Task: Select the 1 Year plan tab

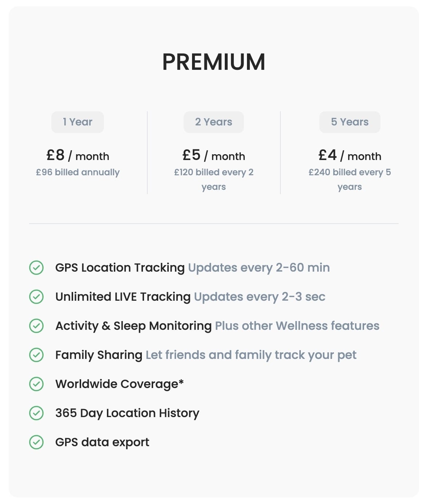Action: coord(77,122)
